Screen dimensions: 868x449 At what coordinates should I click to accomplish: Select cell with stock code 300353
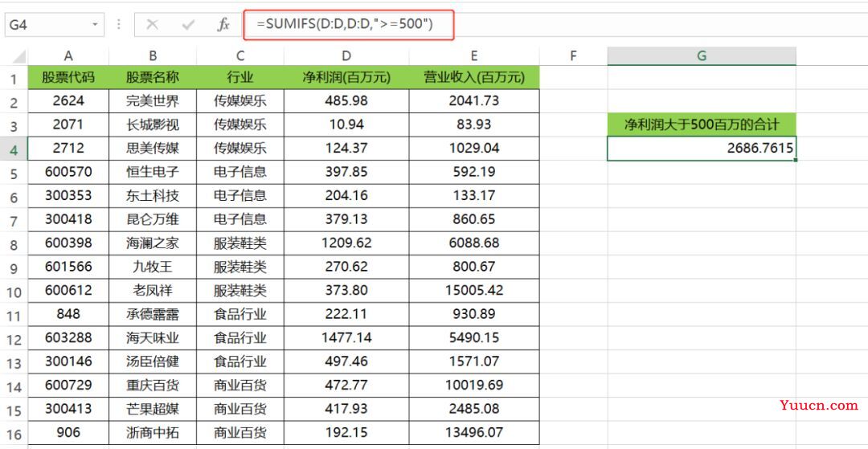pos(68,196)
